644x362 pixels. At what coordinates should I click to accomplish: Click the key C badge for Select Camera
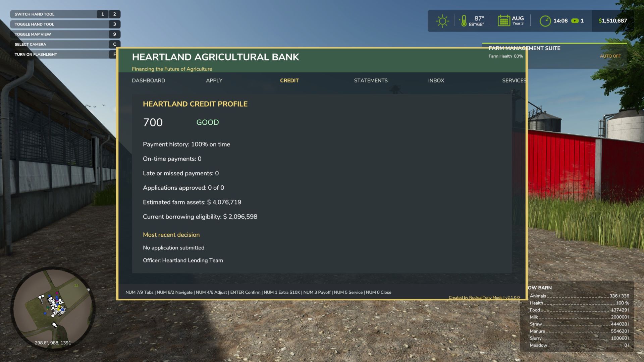114,44
